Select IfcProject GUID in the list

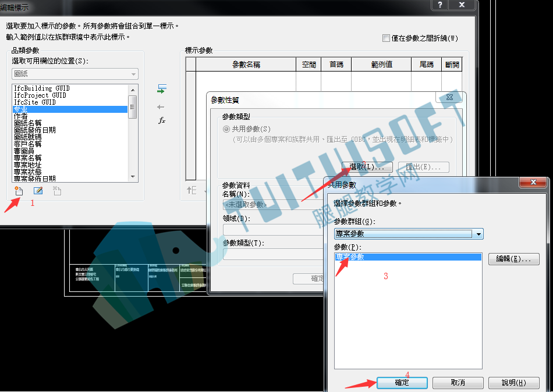point(70,95)
